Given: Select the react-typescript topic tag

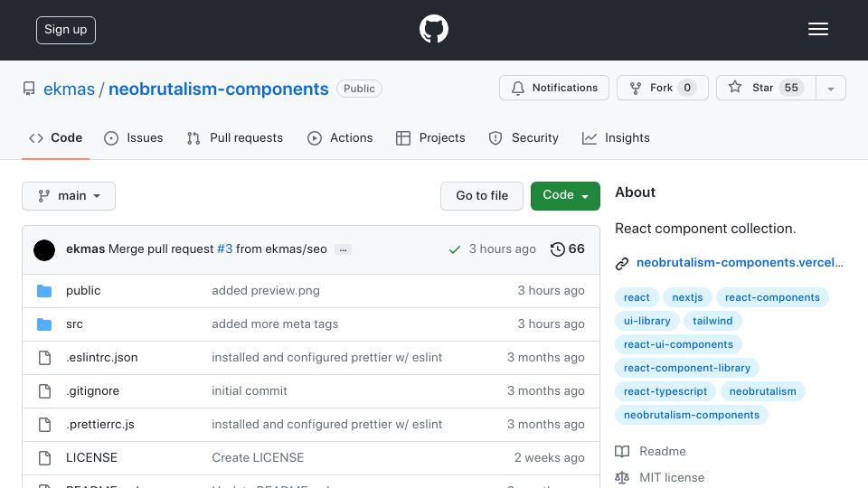Looking at the screenshot, I should pos(665,391).
